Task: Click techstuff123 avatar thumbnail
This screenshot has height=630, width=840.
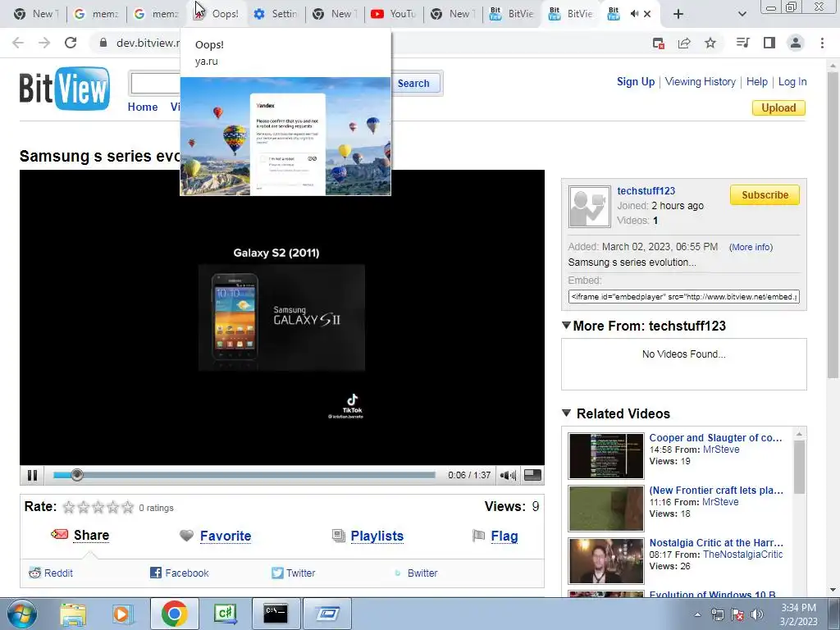Action: [589, 207]
